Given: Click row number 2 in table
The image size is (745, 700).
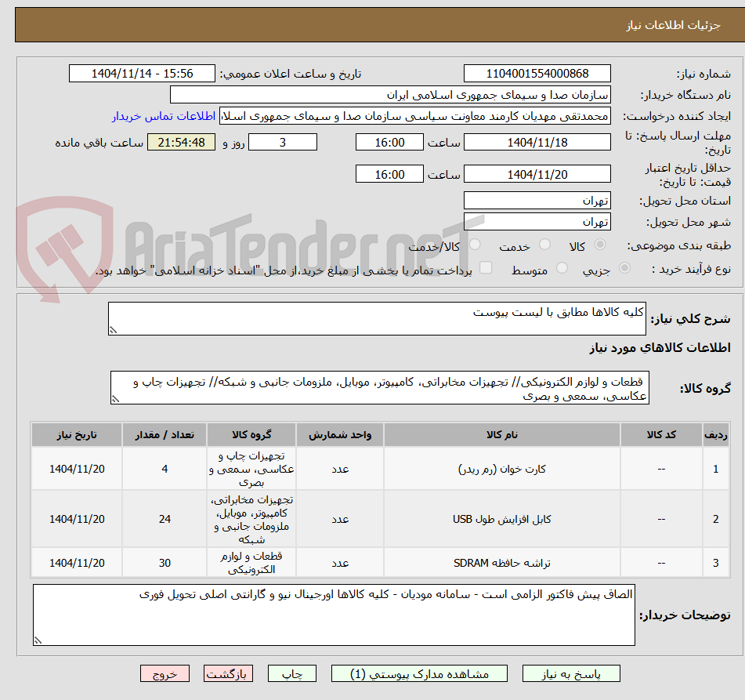Looking at the screenshot, I should (x=715, y=519).
